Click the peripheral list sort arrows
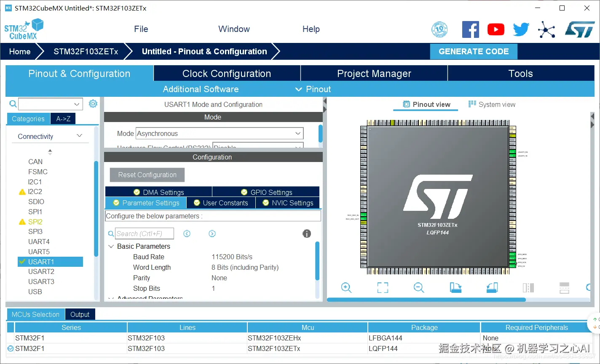Viewport: 600px width, 364px height. click(x=50, y=152)
